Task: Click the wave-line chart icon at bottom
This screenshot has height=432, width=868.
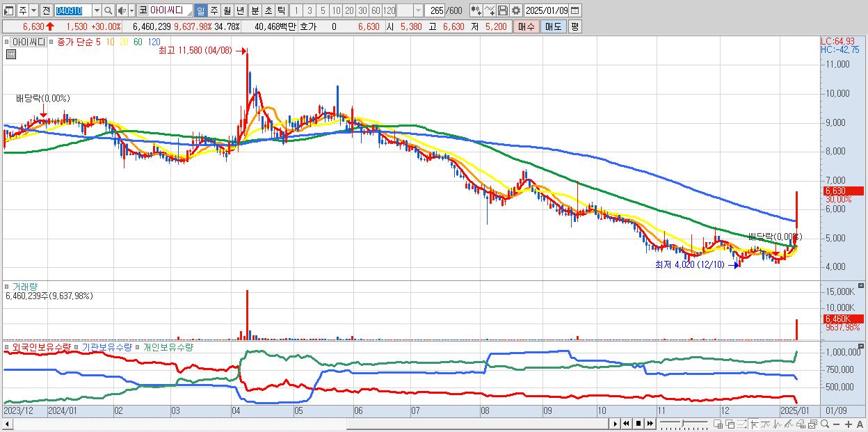Action: pyautogui.click(x=778, y=424)
